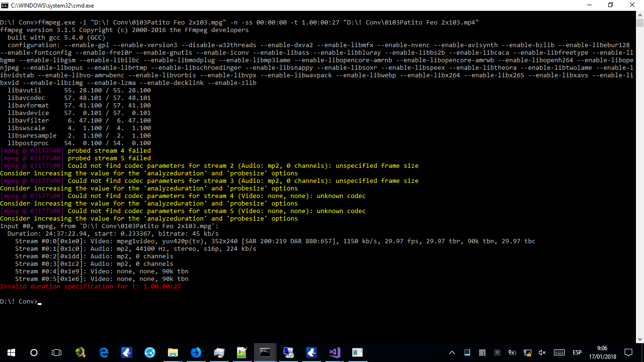Image resolution: width=644 pixels, height=362 pixels.
Task: Click the performance monitor taskbar icon
Action: coord(219,352)
